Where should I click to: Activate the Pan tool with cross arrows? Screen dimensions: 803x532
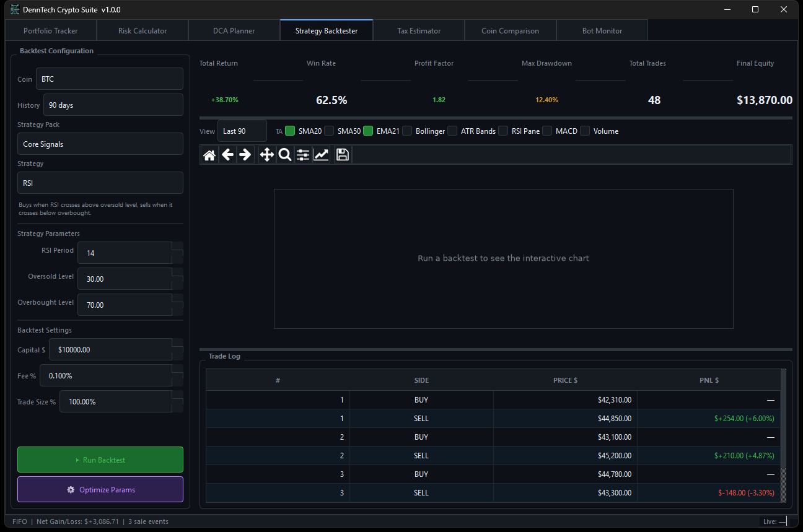point(267,155)
